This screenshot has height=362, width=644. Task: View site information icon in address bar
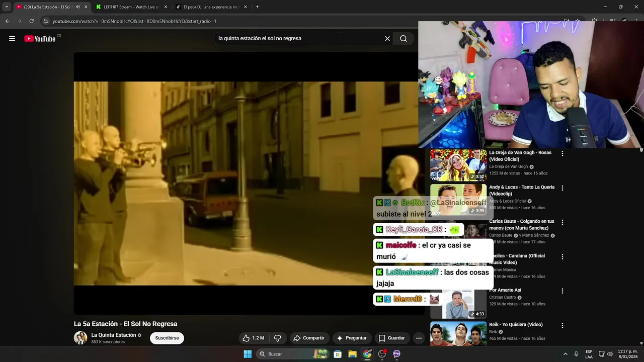[46, 21]
